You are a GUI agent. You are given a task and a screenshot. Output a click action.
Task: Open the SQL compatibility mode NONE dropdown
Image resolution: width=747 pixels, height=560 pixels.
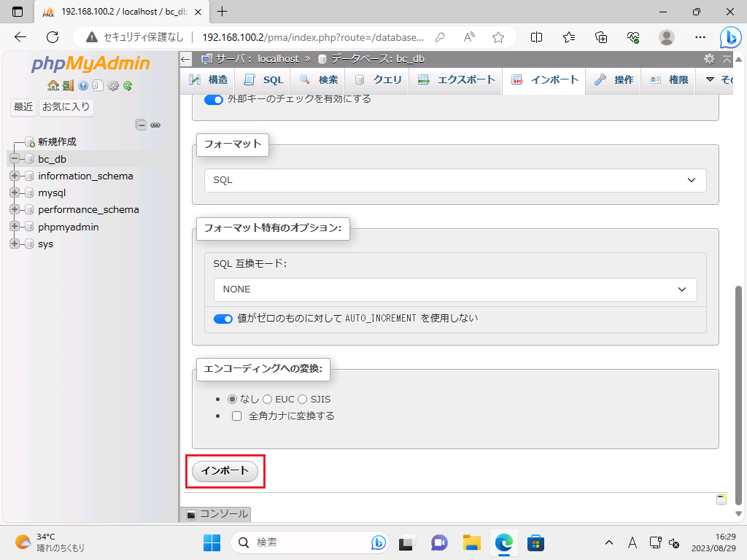point(455,289)
